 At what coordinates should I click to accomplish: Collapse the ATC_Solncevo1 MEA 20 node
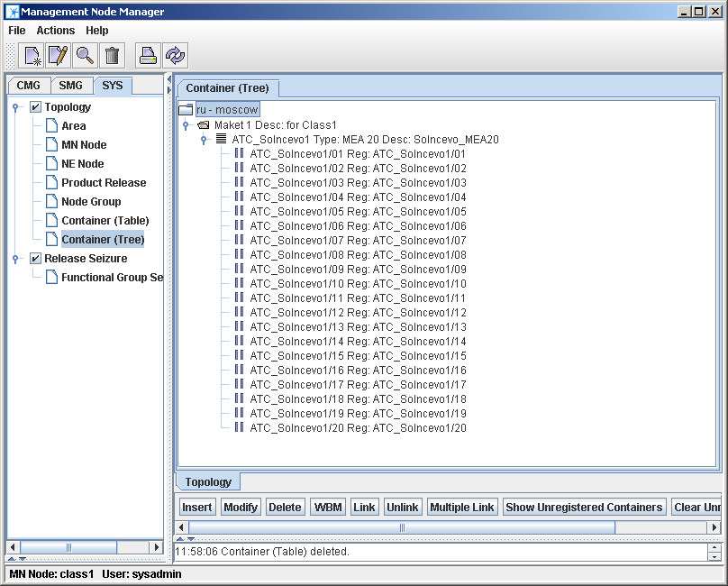click(x=204, y=140)
